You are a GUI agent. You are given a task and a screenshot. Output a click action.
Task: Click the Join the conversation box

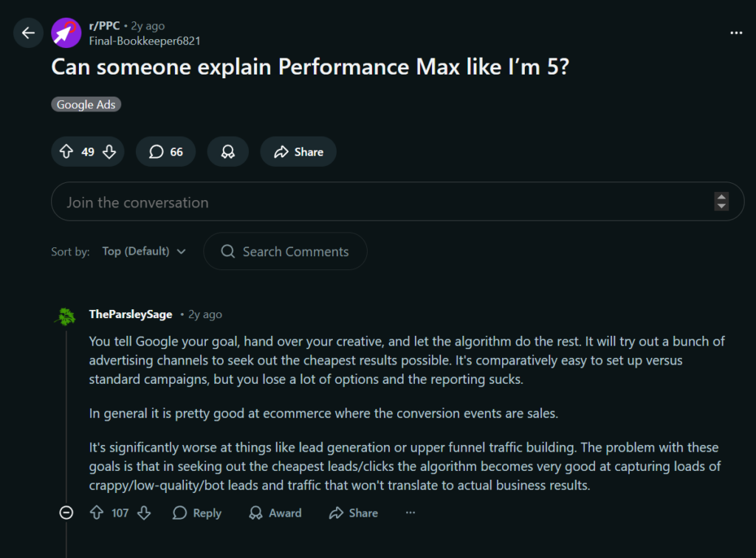click(369, 201)
